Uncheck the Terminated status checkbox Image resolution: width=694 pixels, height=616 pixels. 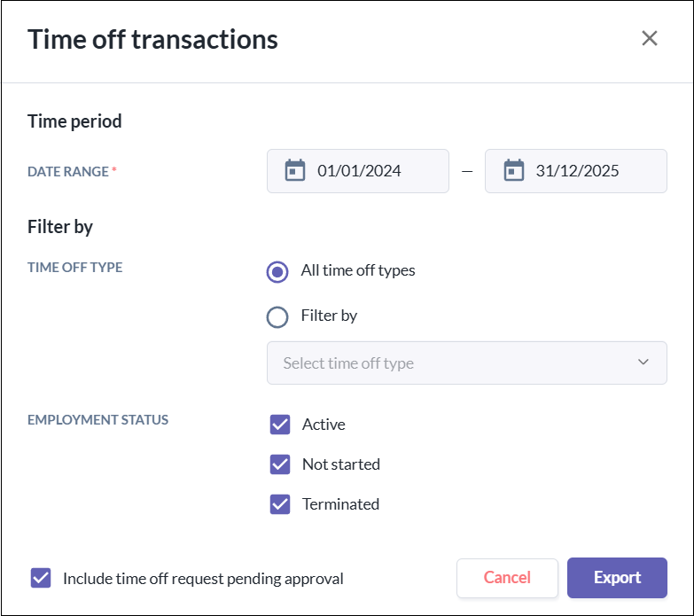[280, 504]
